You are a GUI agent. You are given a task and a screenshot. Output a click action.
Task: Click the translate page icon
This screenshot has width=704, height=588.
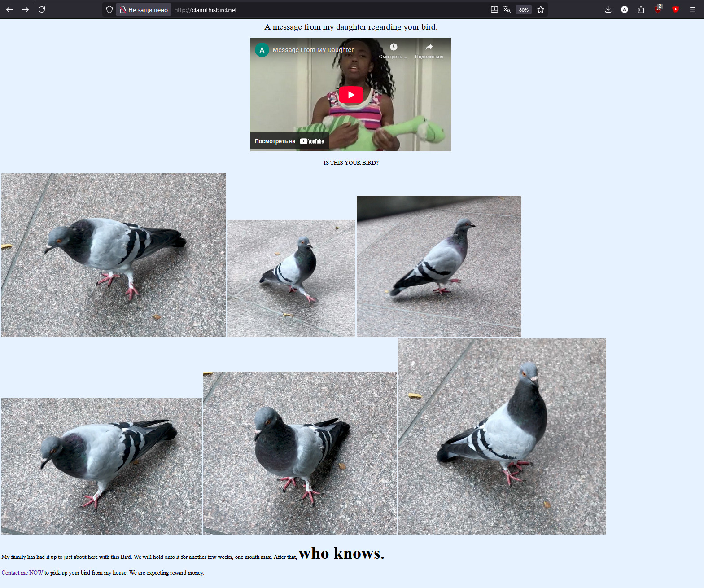tap(507, 9)
